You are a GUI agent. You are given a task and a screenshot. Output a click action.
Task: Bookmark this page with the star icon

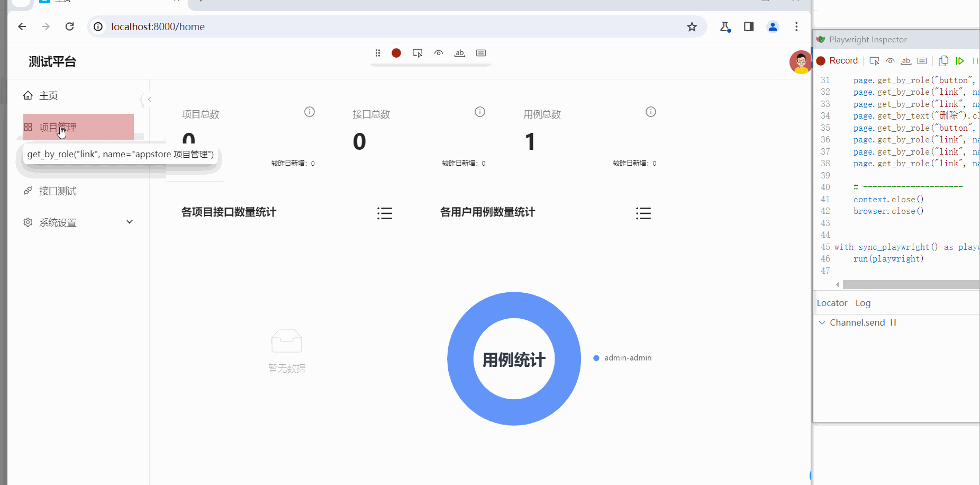click(x=692, y=26)
